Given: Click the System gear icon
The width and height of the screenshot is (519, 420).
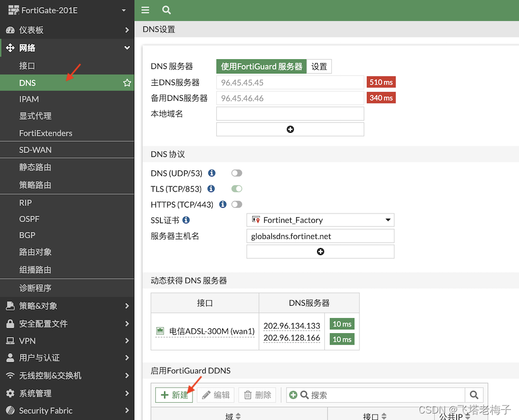Looking at the screenshot, I should pos(10,393).
